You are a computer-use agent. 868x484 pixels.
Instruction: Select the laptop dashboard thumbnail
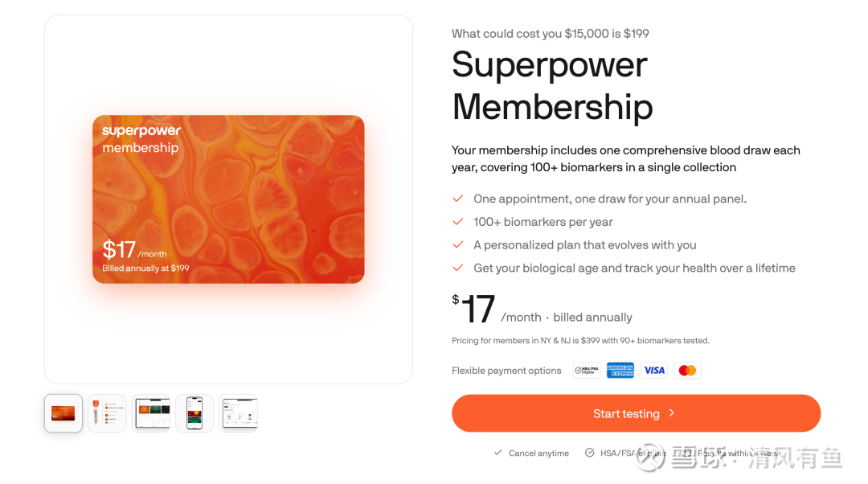[151, 413]
